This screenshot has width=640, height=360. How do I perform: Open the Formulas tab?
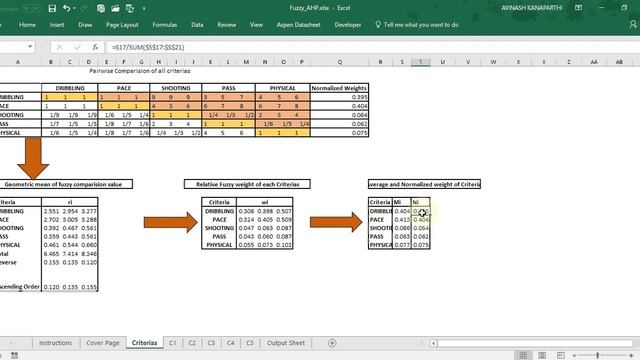click(164, 24)
